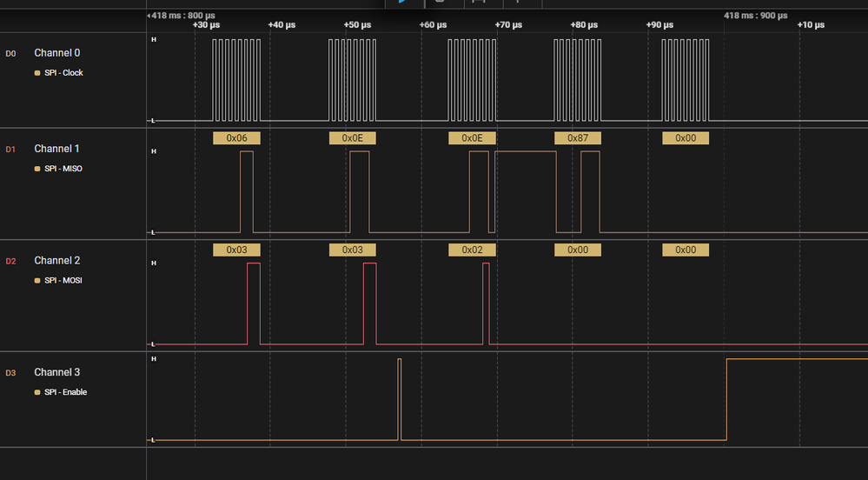The image size is (868, 480).
Task: Click the clock burst above MISO 0x87
Action: [578, 80]
